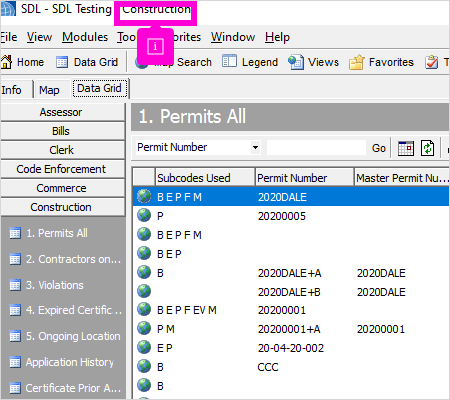The width and height of the screenshot is (450, 400).
Task: Expand the Construction module section
Action: [x=62, y=207]
